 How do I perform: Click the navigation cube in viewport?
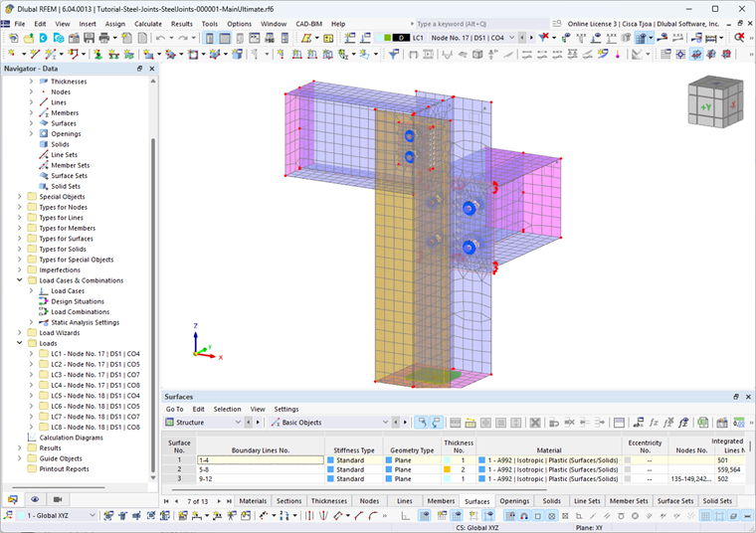coord(715,101)
